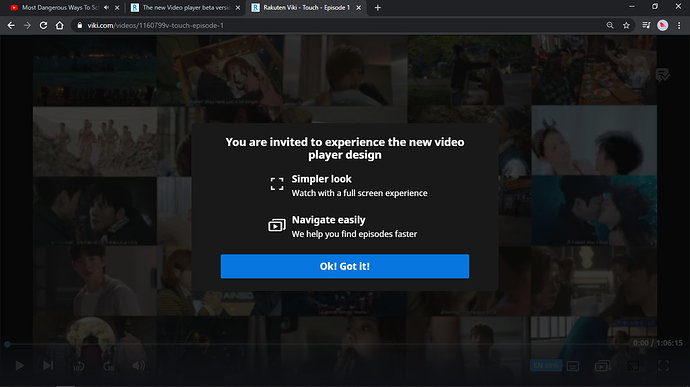Click the Ok! Got it! button

point(345,266)
